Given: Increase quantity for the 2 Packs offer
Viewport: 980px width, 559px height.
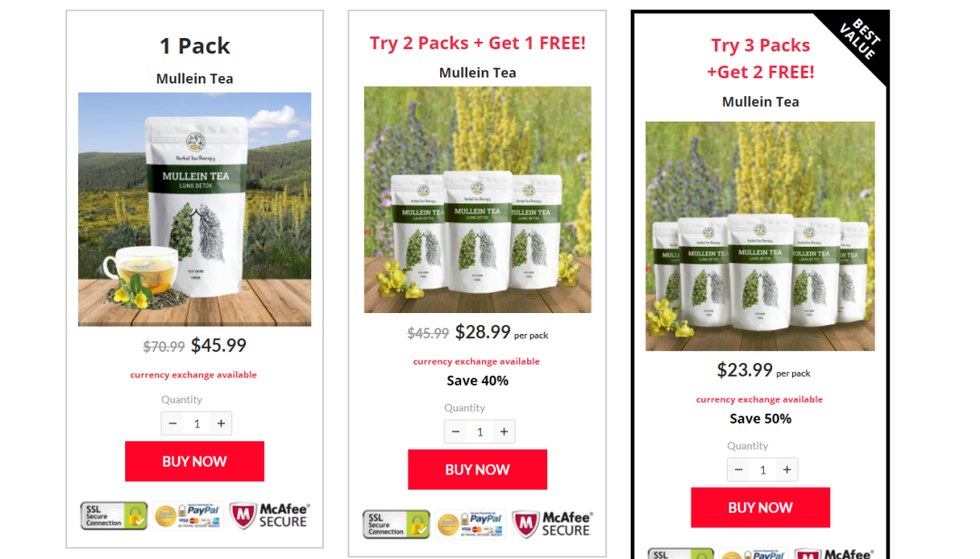Looking at the screenshot, I should [504, 431].
